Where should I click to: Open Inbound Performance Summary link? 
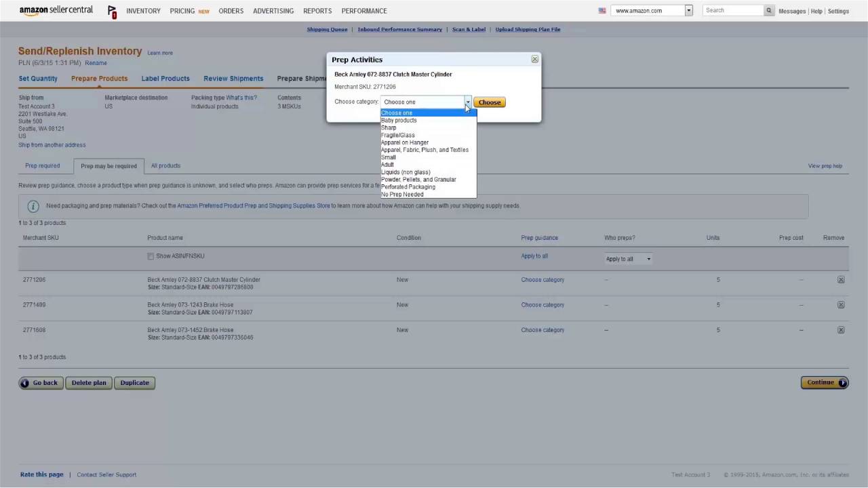click(x=399, y=30)
